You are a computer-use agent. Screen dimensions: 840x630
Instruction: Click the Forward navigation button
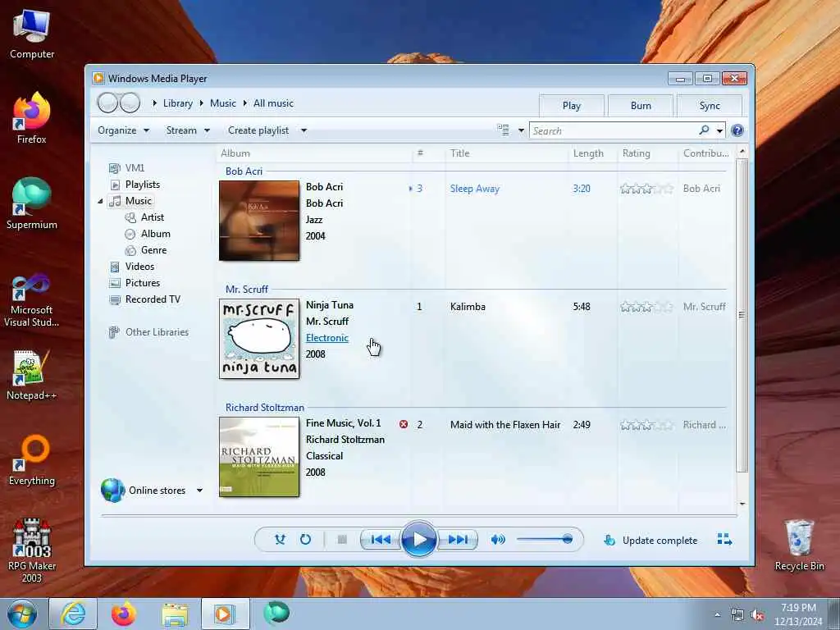point(130,103)
